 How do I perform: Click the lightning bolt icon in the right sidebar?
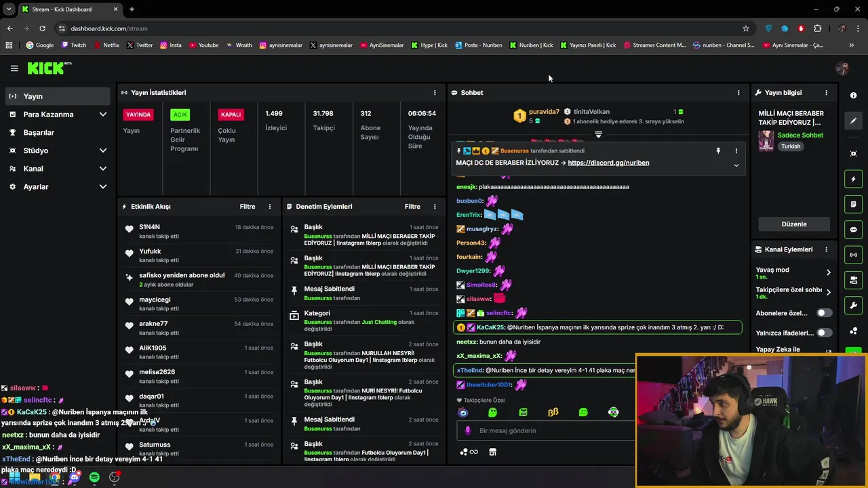853,179
